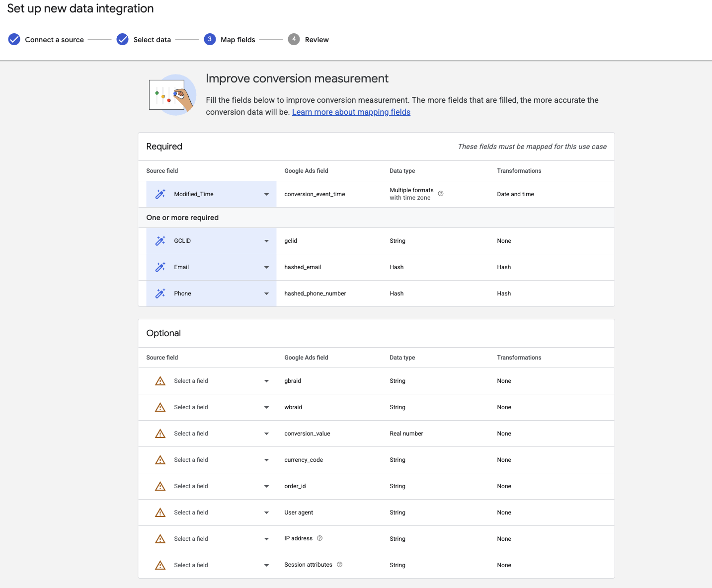The height and width of the screenshot is (588, 712).
Task: Click the conversion measurement illustration
Action: click(x=172, y=95)
